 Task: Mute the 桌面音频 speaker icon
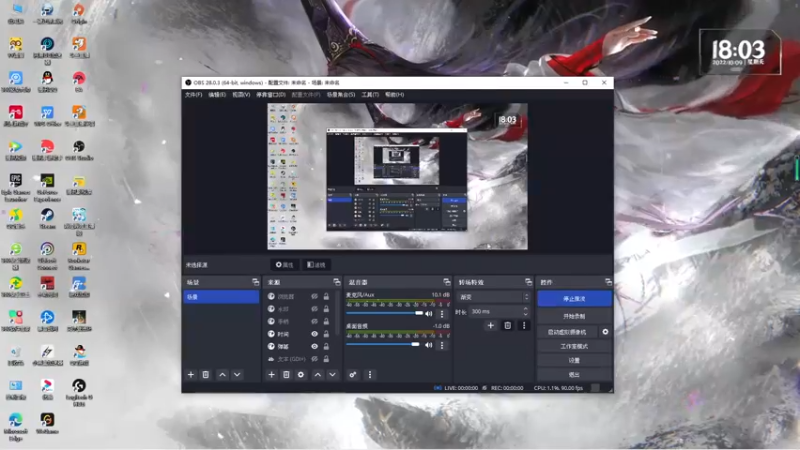429,345
